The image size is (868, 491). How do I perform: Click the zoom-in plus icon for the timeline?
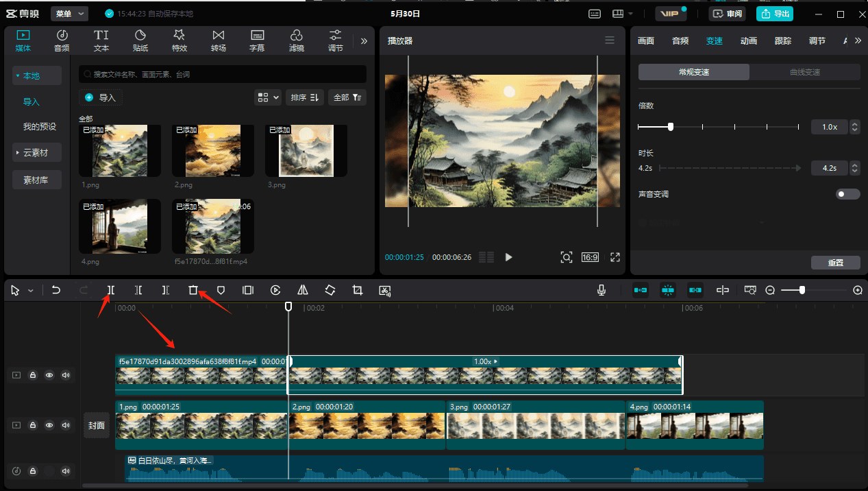point(858,290)
